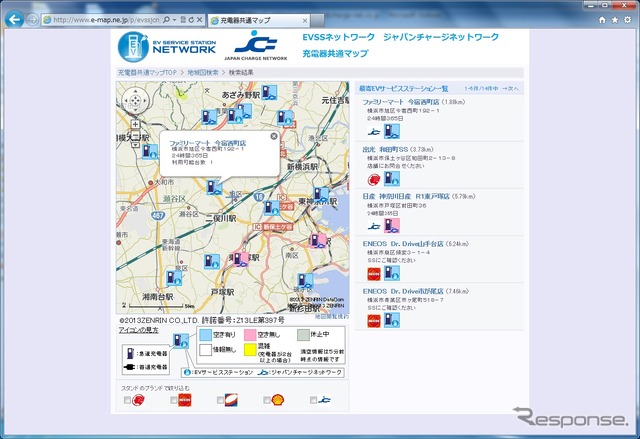Zoom in the map with plus button

point(135,124)
